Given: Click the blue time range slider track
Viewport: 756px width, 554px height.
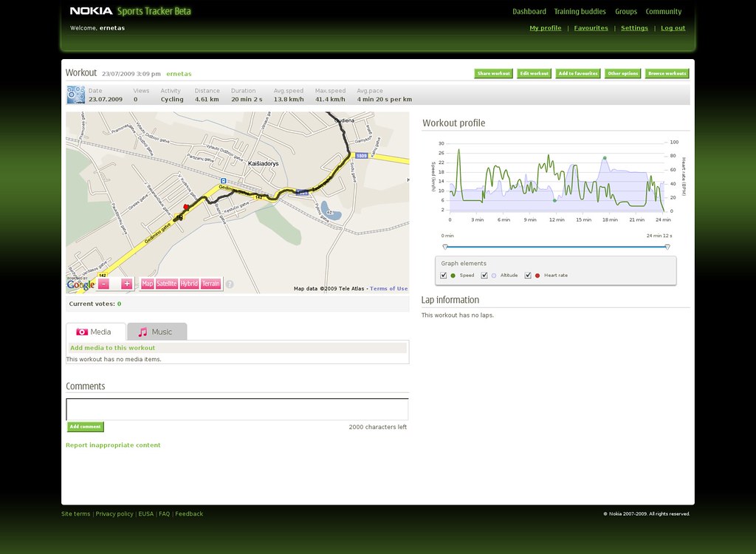Looking at the screenshot, I should pyautogui.click(x=556, y=247).
